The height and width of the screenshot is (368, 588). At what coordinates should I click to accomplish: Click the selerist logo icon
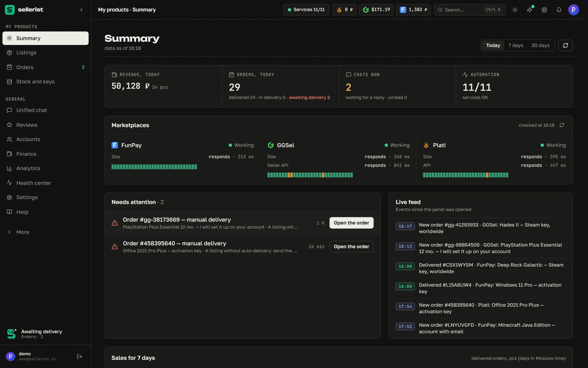click(10, 10)
